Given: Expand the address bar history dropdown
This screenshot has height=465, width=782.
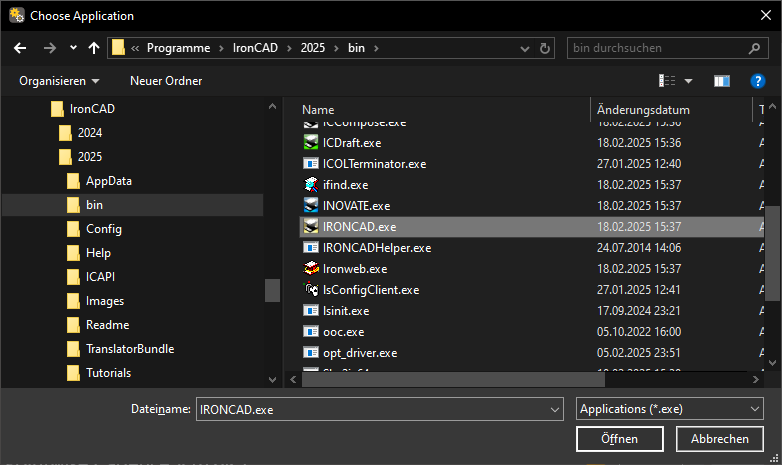Looking at the screenshot, I should pyautogui.click(x=525, y=48).
